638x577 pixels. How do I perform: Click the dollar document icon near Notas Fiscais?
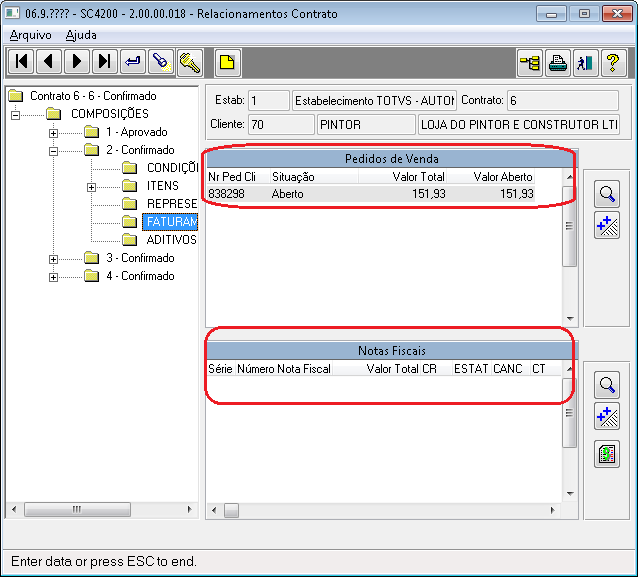click(607, 454)
